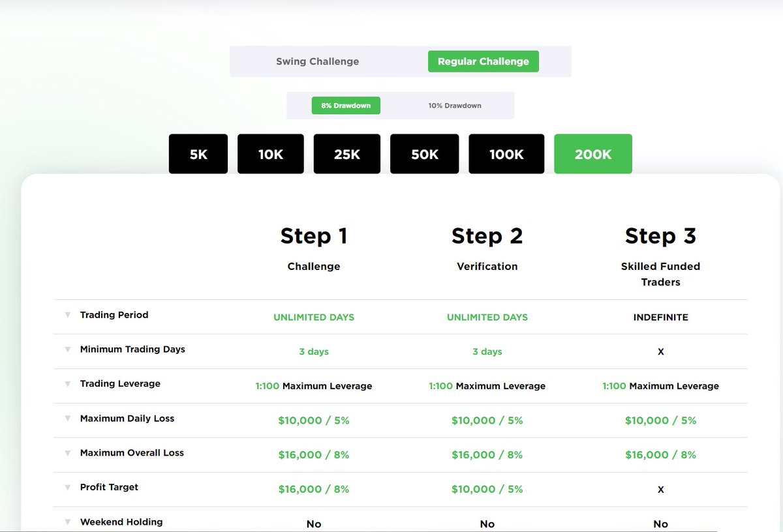783x532 pixels.
Task: Expand the Maximum Daily Loss row arrow
Action: pyautogui.click(x=67, y=419)
